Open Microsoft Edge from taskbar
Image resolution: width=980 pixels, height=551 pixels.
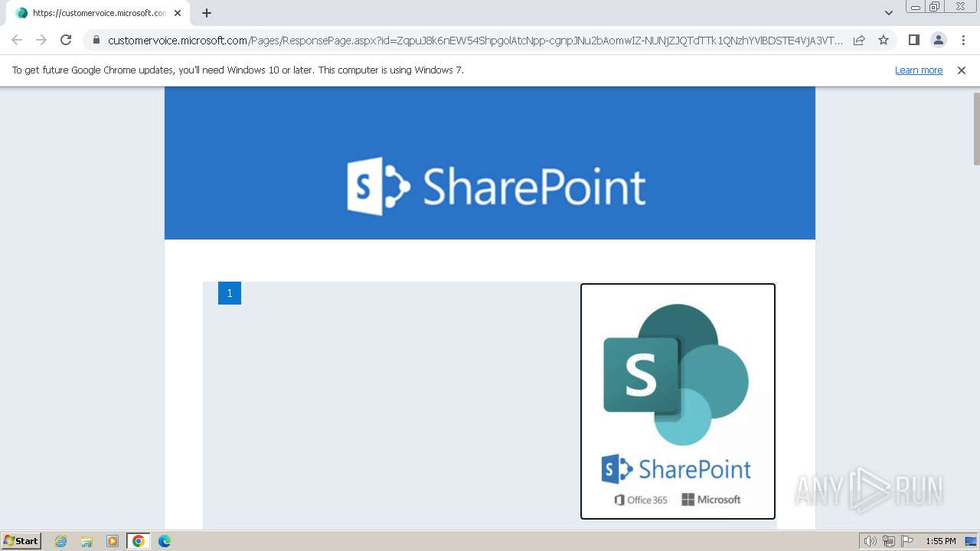(165, 541)
